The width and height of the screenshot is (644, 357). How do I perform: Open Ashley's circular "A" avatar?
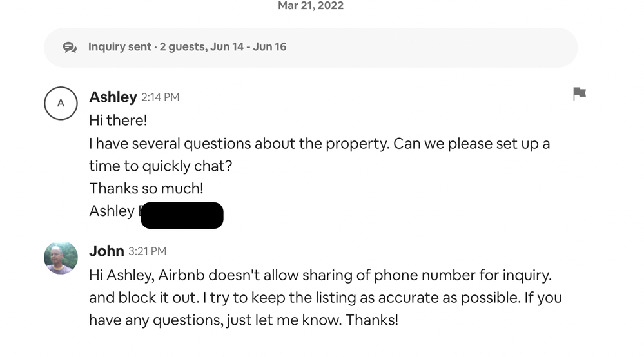point(61,103)
